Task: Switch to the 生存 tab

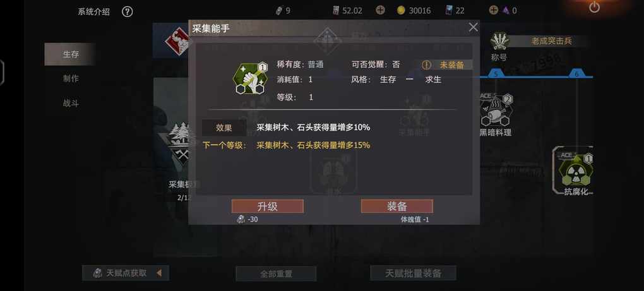Action: (70, 54)
